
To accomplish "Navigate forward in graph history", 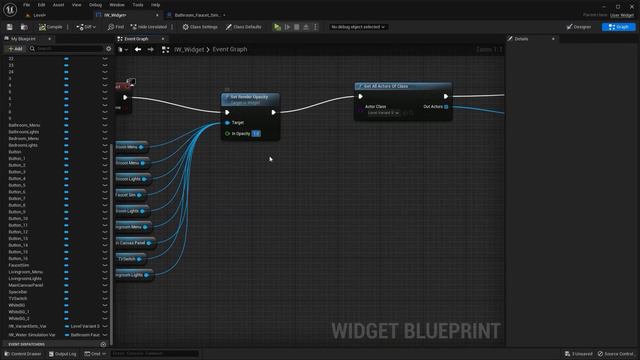I will pos(151,49).
